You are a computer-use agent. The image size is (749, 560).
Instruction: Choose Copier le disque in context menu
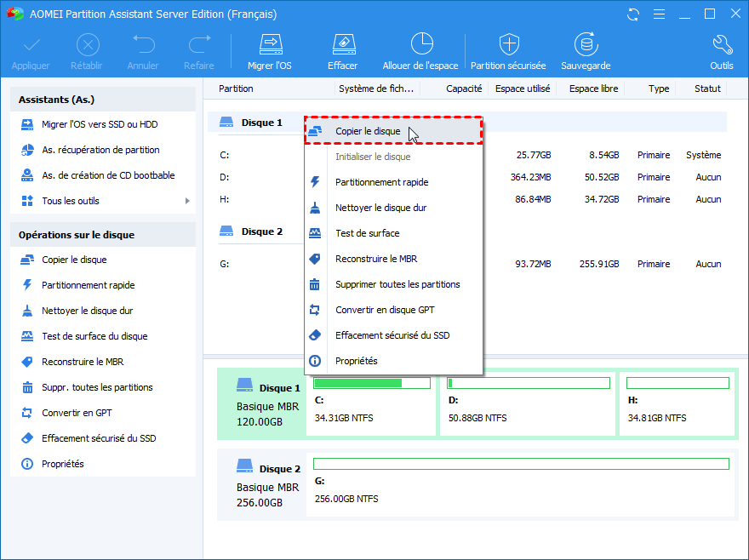click(393, 131)
